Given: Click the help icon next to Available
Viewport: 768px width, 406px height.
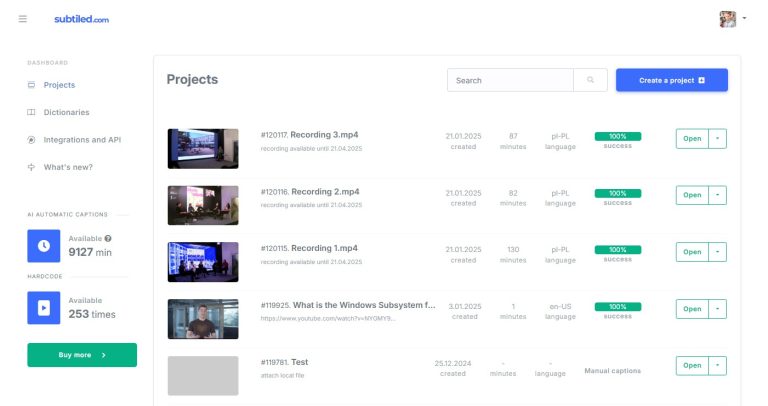Looking at the screenshot, I should (x=108, y=238).
